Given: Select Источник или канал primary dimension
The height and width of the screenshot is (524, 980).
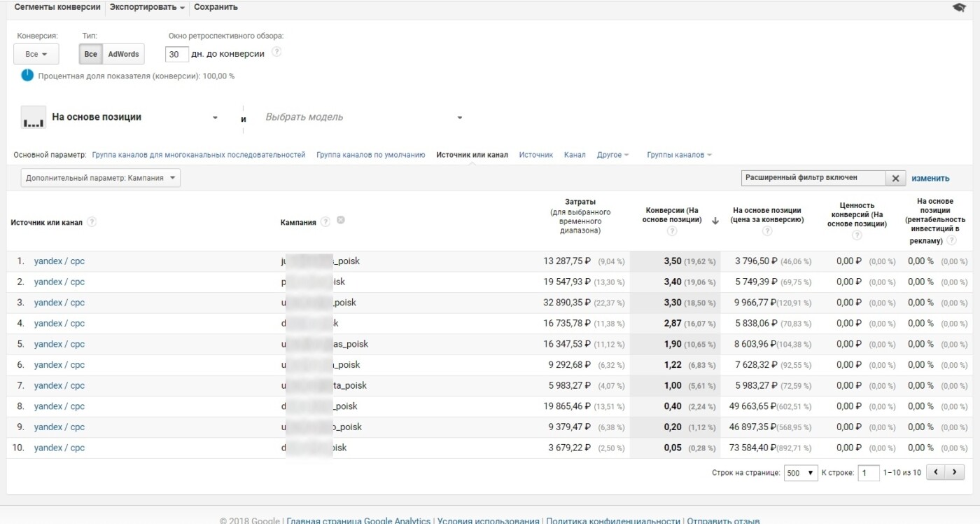Looking at the screenshot, I should 472,155.
